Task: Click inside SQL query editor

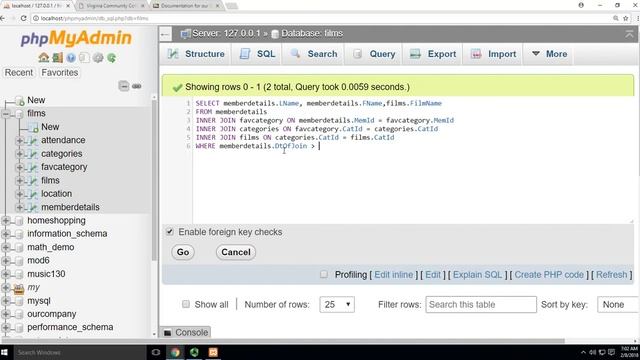Action: click(413, 159)
